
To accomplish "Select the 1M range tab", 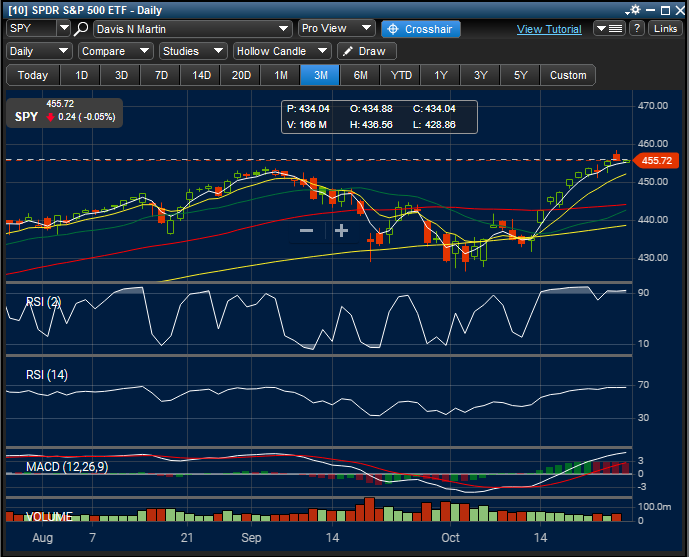I will pos(281,75).
